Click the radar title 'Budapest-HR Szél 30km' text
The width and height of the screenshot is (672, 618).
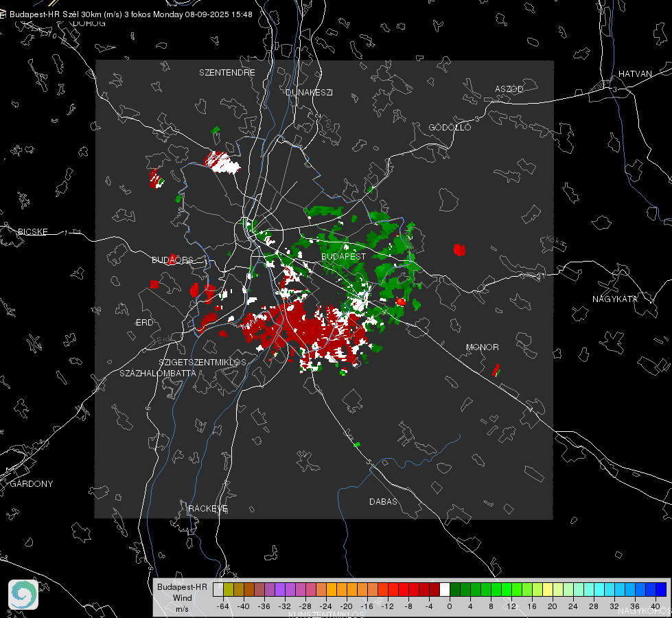[x=56, y=14]
